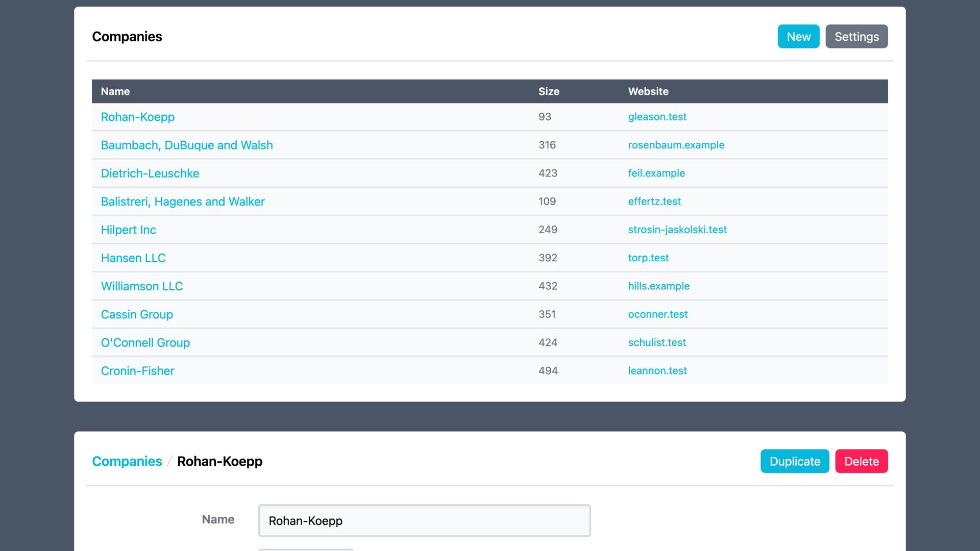Visit strosin-jaskolski.test website link
Viewport: 980px width, 551px height.
[677, 230]
